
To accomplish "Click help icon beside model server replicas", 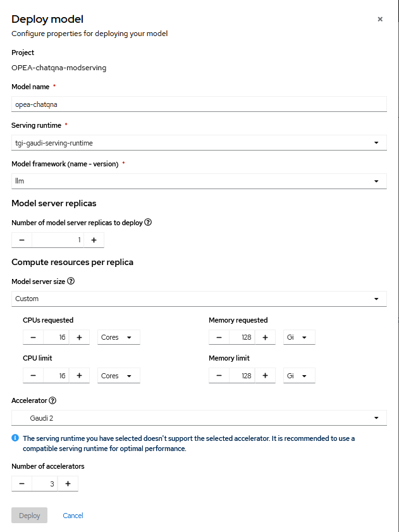I will click(x=148, y=223).
